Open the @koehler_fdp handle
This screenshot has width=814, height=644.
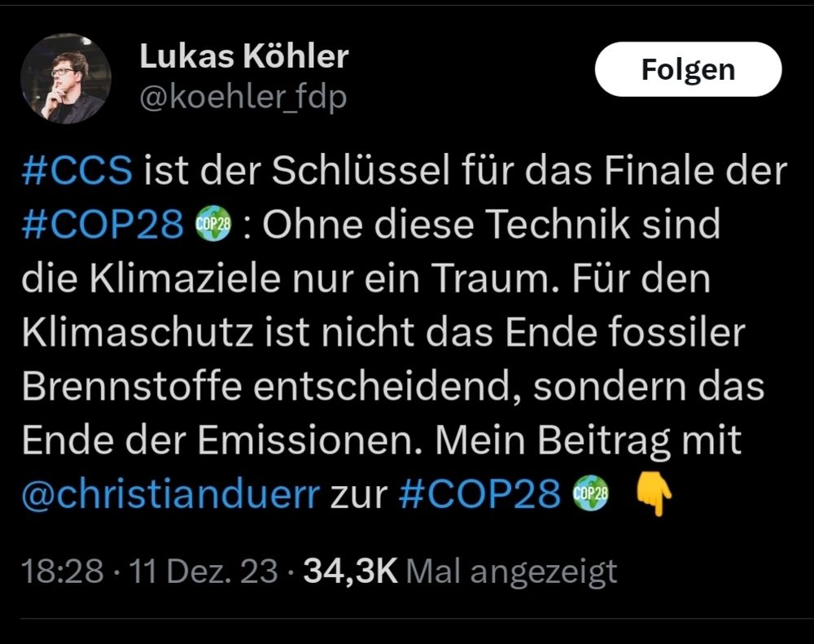[x=240, y=96]
